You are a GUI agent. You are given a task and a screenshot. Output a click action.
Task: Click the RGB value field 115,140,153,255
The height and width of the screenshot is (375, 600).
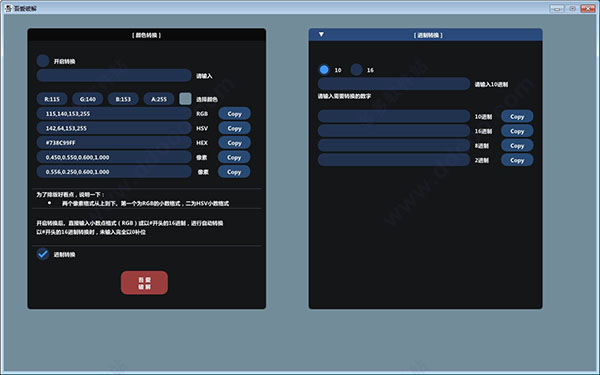(114, 114)
